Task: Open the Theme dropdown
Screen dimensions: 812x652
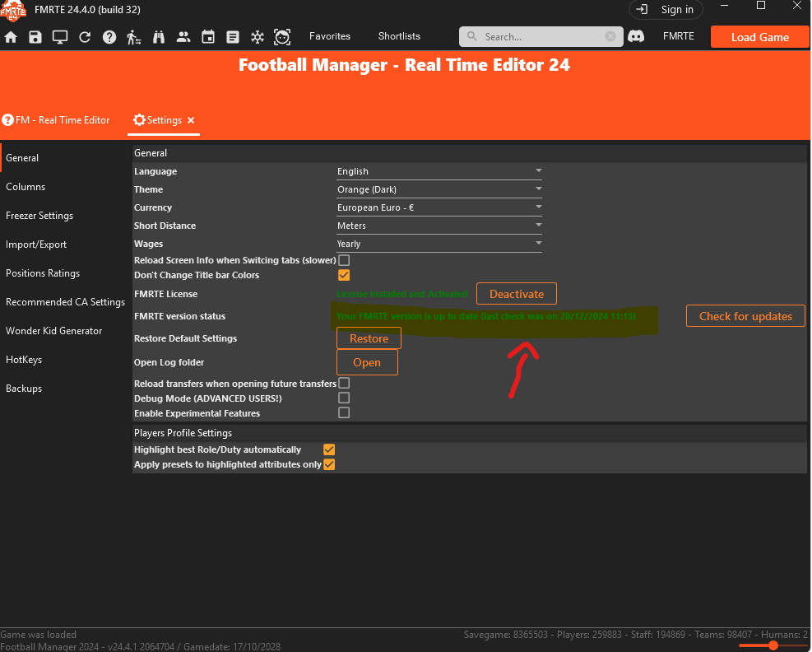Action: pyautogui.click(x=439, y=189)
